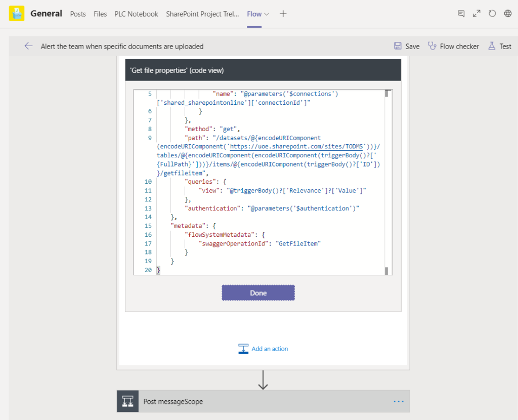
Task: Test the flow with the beaker icon
Action: (499, 46)
